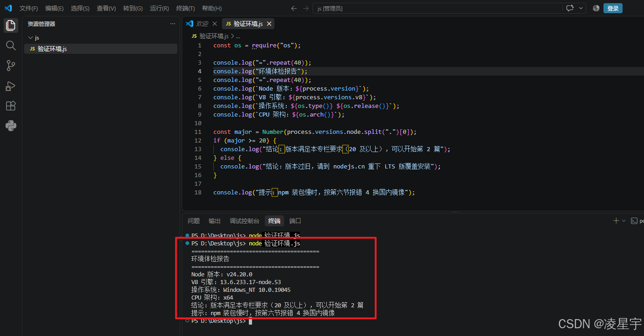Click the code line starting with const major

pyautogui.click(x=315, y=132)
